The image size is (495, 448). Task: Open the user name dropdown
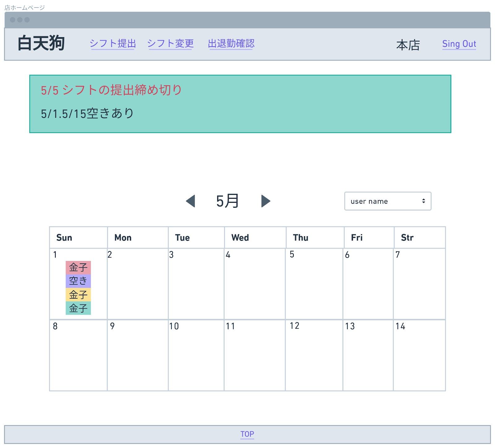[387, 201]
